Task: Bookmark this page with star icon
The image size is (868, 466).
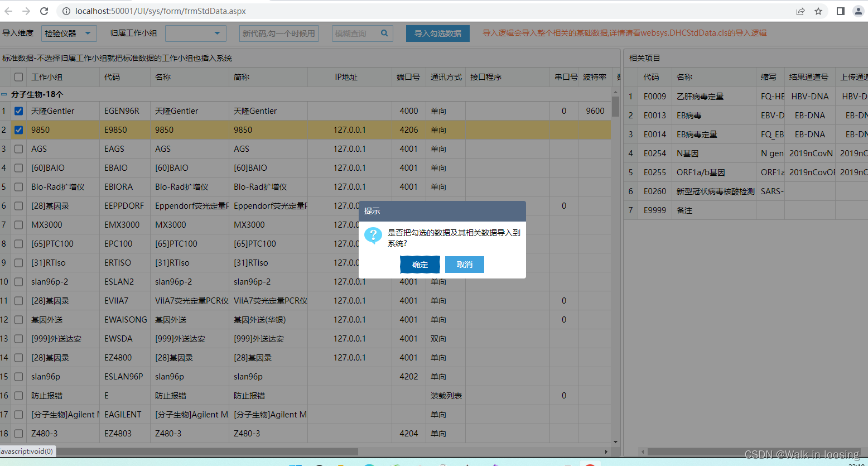Action: pos(818,11)
